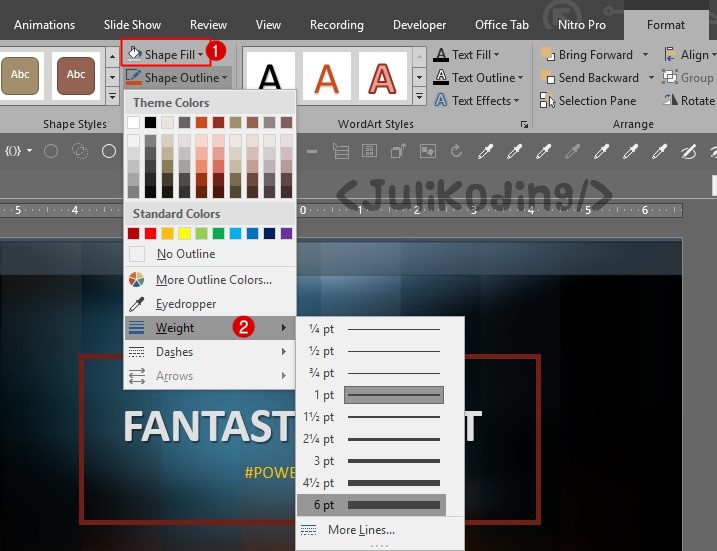Image resolution: width=717 pixels, height=551 pixels.
Task: Switch to the Animations tab
Action: point(44,25)
